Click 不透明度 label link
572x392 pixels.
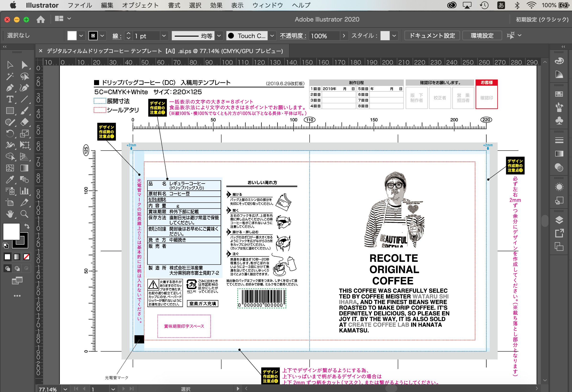pyautogui.click(x=293, y=36)
